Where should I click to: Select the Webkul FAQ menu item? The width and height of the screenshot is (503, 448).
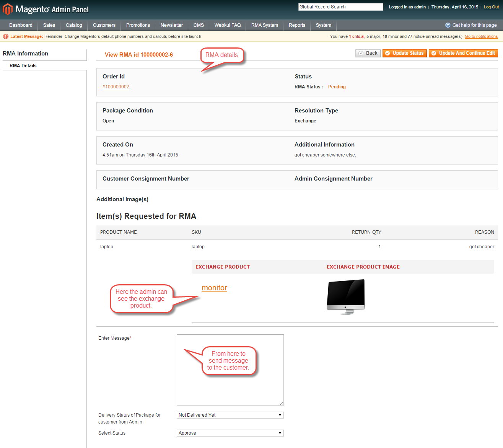pos(227,25)
